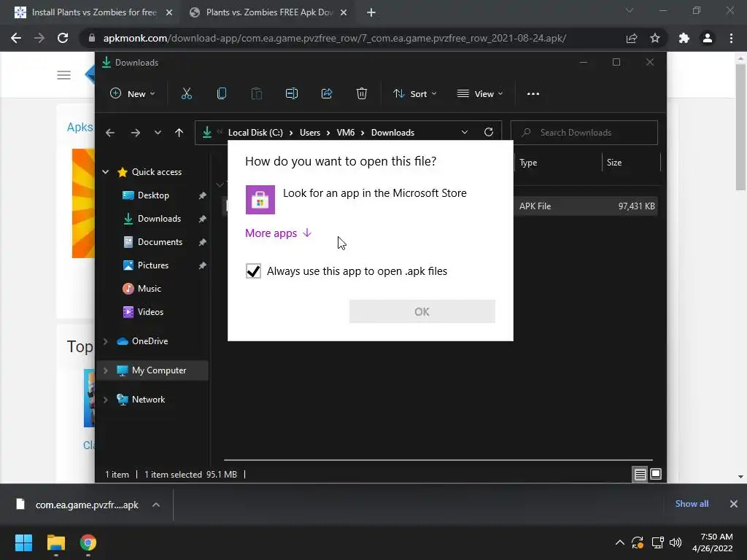Screen dimensions: 747x560
Task: Click the Up one level arrow in Explorer
Action: click(179, 133)
